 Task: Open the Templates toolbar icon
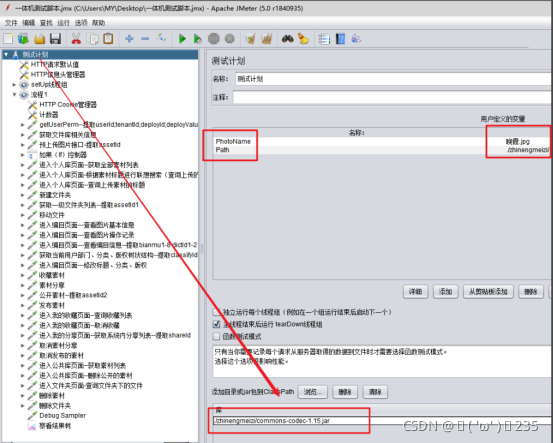point(24,38)
